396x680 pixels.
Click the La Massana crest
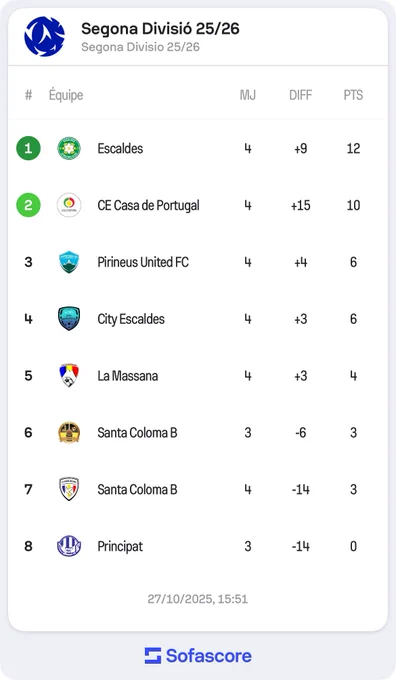tap(69, 376)
